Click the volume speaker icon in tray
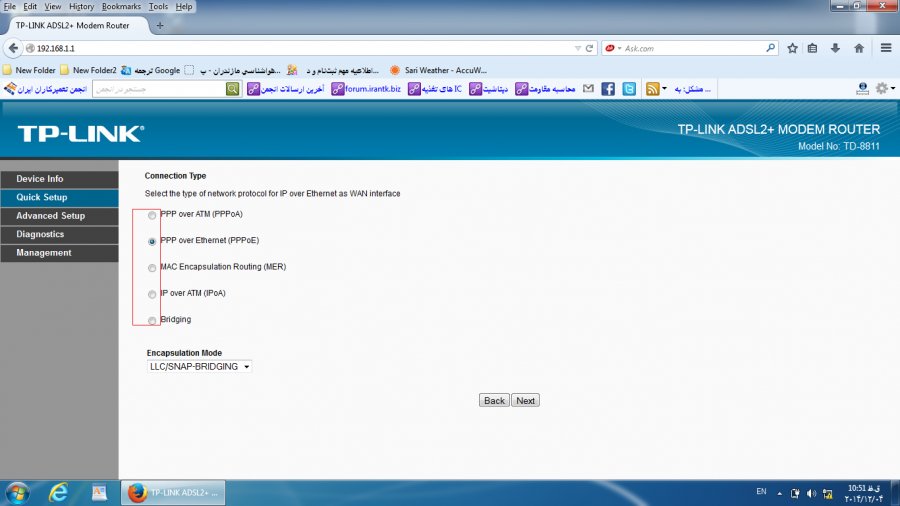The height and width of the screenshot is (506, 900). [811, 493]
